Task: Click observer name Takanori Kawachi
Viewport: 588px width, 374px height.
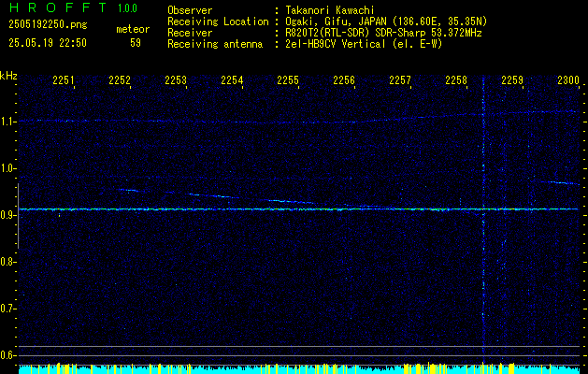Action: coord(329,10)
